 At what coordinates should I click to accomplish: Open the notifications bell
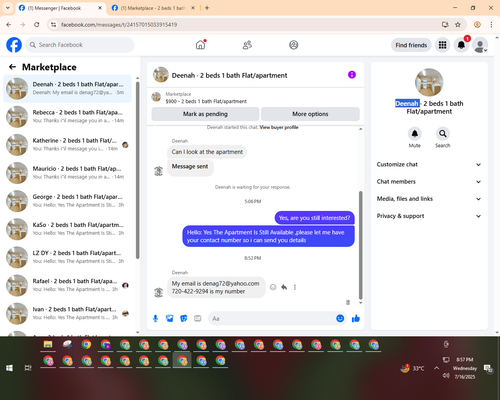[x=461, y=45]
